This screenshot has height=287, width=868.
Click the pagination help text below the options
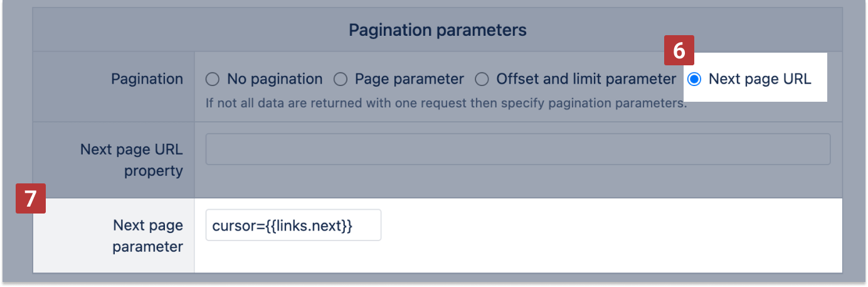(446, 102)
